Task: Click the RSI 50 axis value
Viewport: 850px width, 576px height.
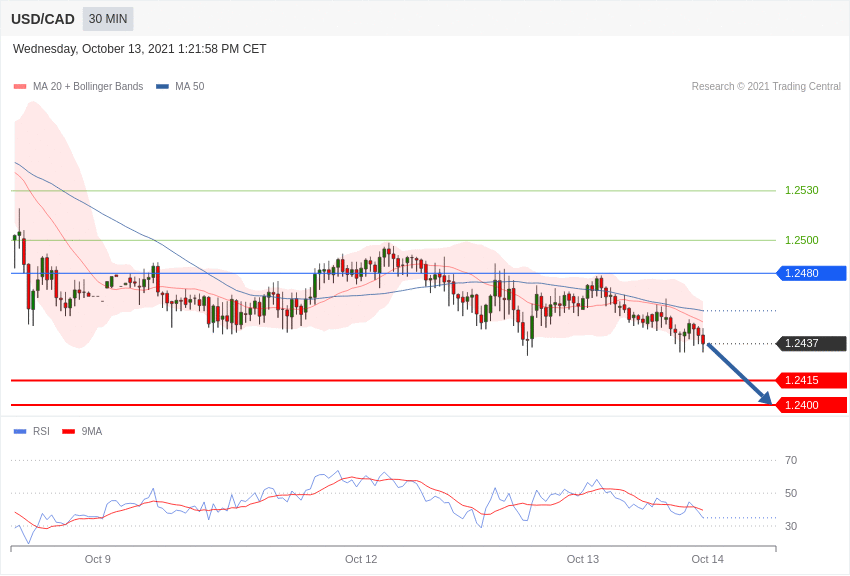Action: point(791,493)
